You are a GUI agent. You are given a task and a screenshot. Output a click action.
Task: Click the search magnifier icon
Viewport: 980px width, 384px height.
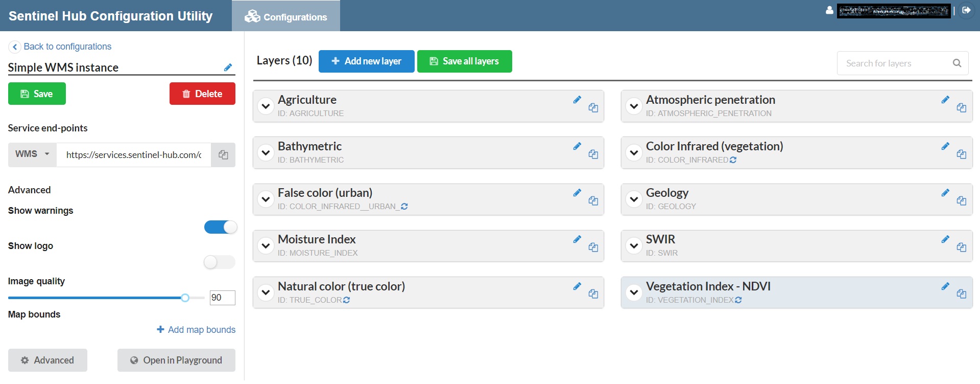coord(957,63)
